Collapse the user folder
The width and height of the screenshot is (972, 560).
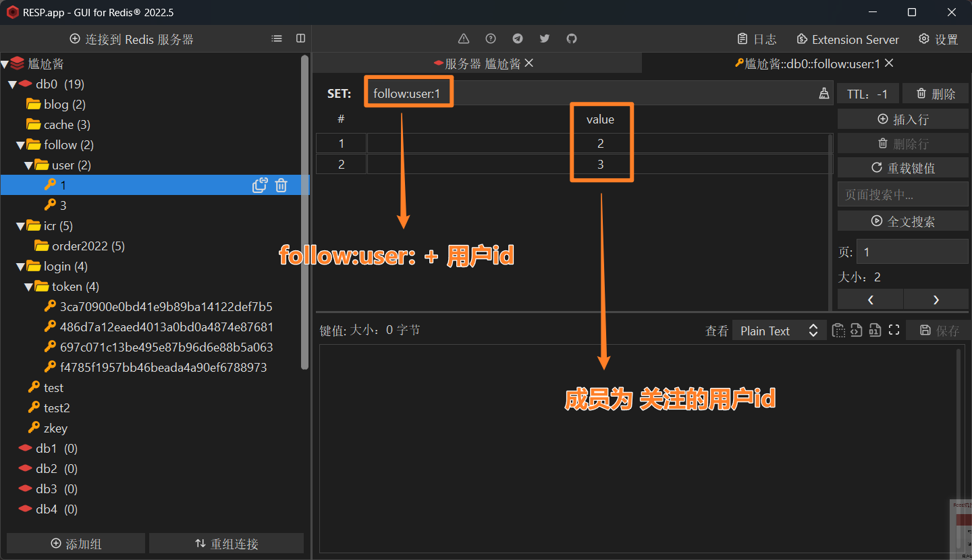tap(29, 165)
